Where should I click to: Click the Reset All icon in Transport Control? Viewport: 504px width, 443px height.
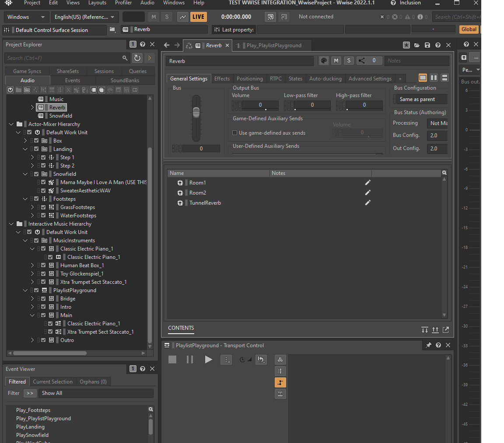[261, 359]
